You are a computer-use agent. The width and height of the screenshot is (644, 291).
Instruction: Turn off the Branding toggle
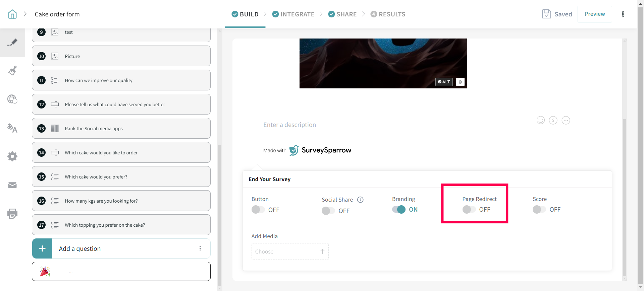399,210
